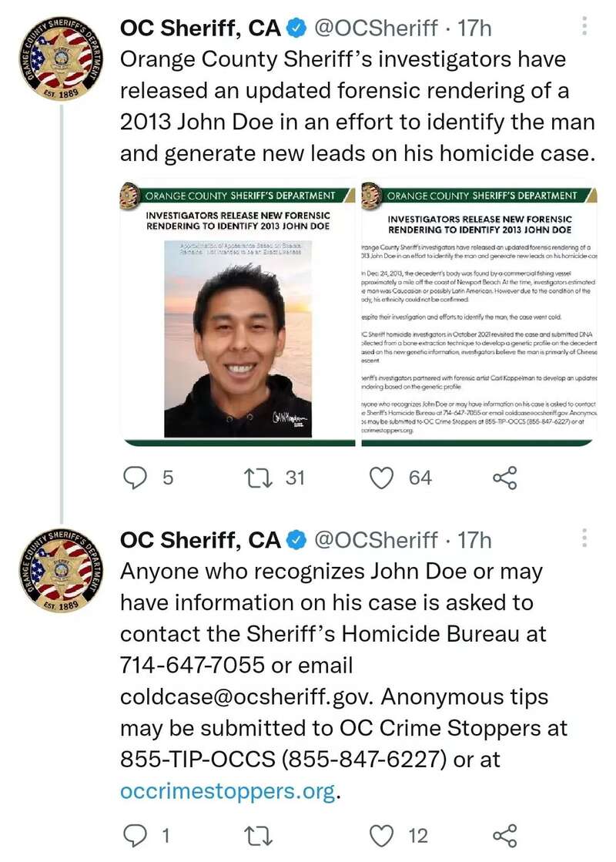
Task: Click OC Sheriff, CA name on second tweet
Action: (200, 540)
